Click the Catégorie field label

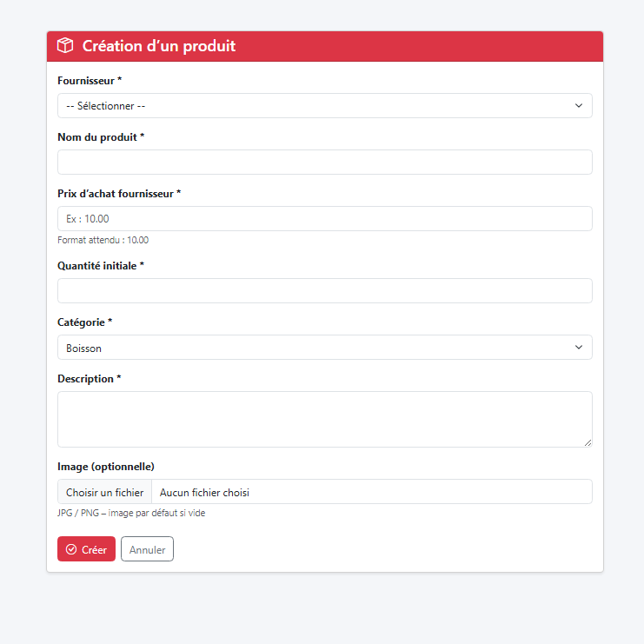tap(85, 322)
